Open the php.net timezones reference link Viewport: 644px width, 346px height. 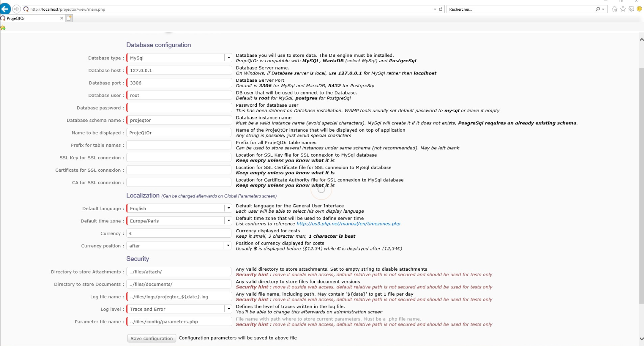(x=348, y=224)
